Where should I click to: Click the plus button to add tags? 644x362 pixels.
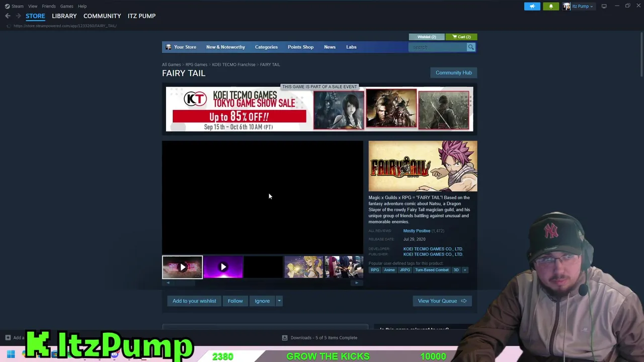point(465,270)
